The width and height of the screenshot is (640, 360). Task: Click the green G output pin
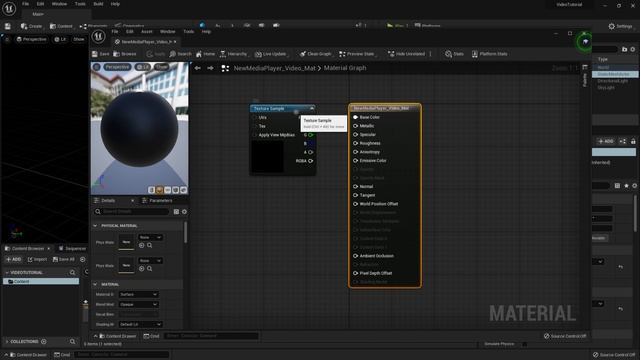311,135
